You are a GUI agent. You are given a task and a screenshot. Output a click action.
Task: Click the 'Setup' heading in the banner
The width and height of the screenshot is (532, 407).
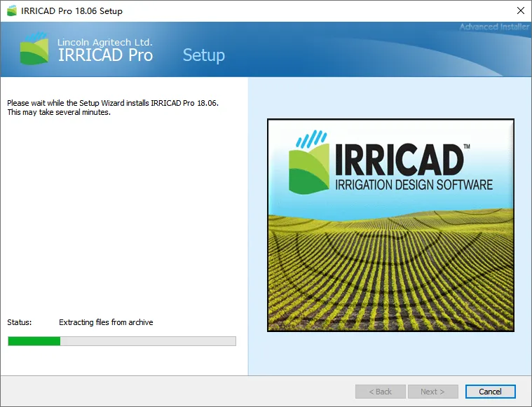pos(203,55)
